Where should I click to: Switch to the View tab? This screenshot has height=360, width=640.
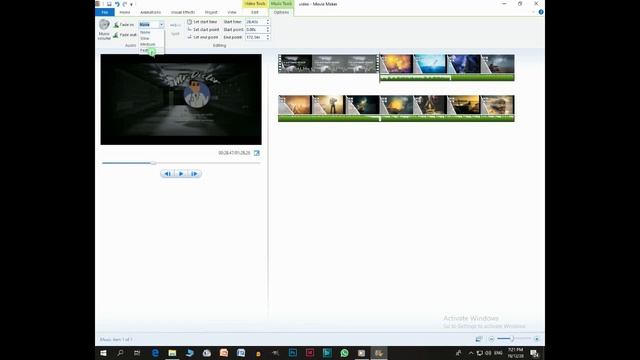[232, 12]
